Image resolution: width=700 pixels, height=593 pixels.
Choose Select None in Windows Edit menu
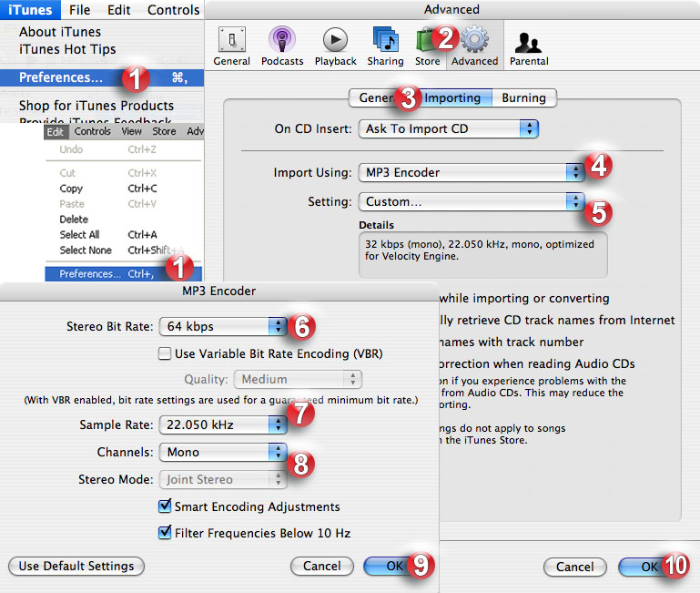123,250
